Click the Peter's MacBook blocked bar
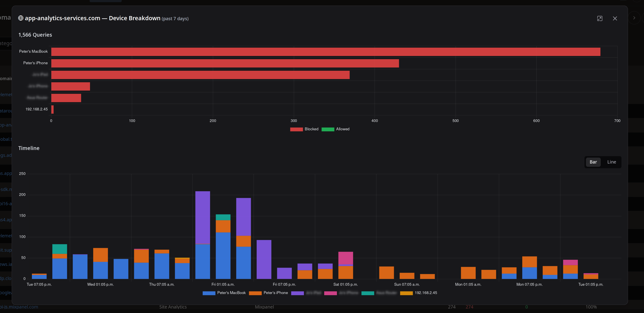 click(x=326, y=52)
